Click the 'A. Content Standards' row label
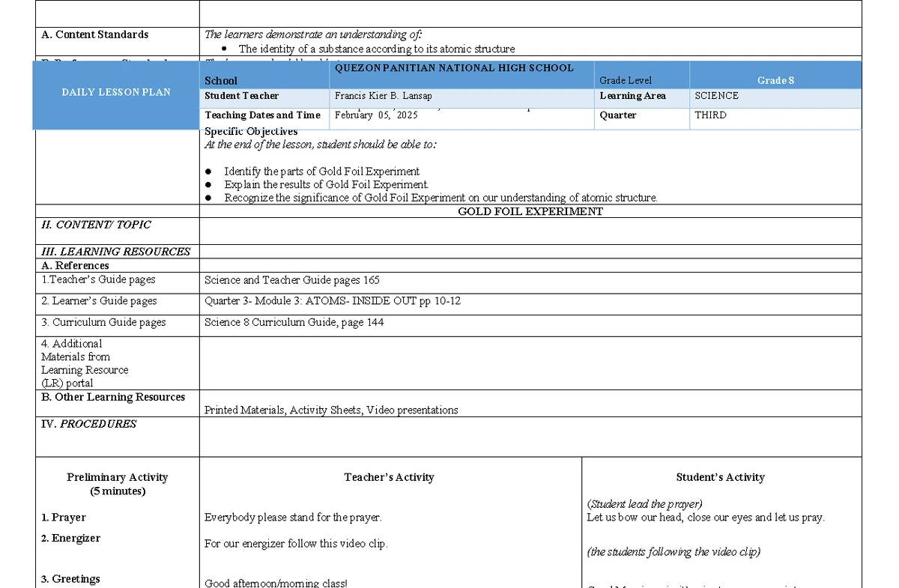This screenshot has height=588, width=899. [x=95, y=34]
